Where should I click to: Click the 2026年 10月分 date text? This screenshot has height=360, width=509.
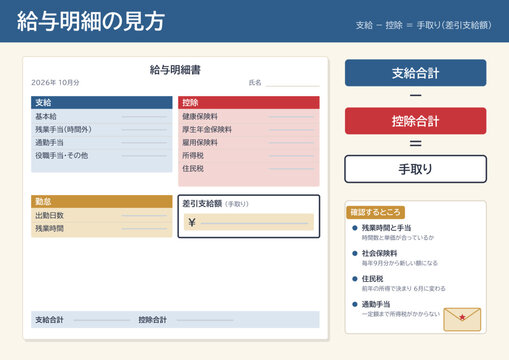point(55,83)
